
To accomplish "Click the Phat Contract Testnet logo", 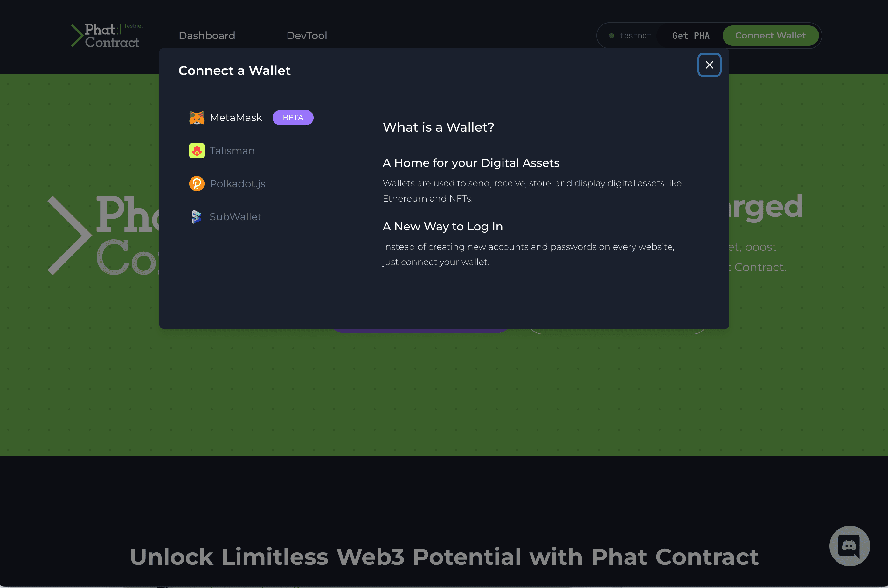I will click(x=107, y=36).
